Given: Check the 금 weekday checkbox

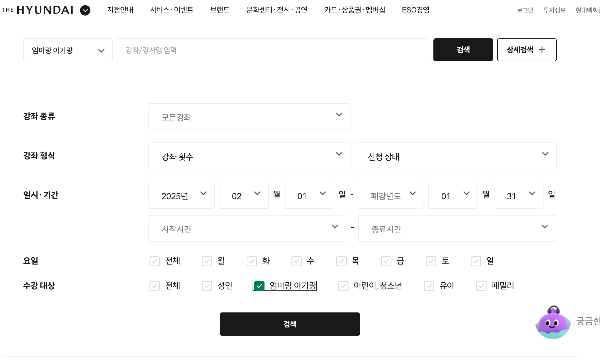Looking at the screenshot, I should (x=386, y=261).
